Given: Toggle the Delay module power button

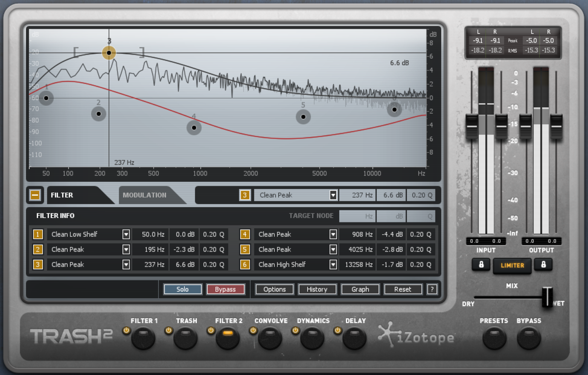Looking at the screenshot, I should point(337,331).
